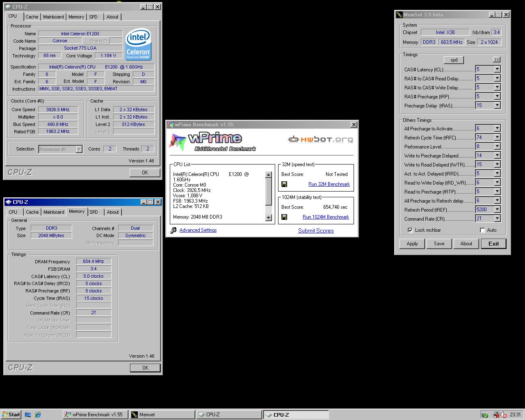Screen dimensions: 525x420
Task: Click the Run 1024M Benchmark link
Action: click(x=326, y=217)
